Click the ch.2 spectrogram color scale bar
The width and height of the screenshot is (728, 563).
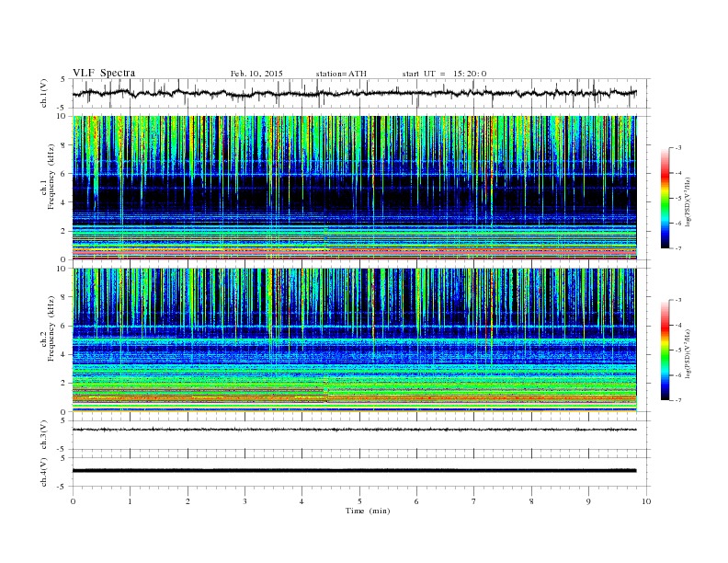pos(665,350)
